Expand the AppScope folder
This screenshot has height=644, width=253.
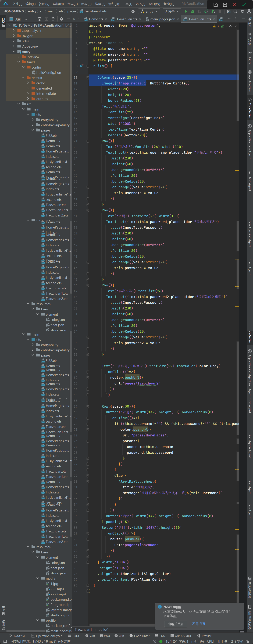click(x=14, y=46)
